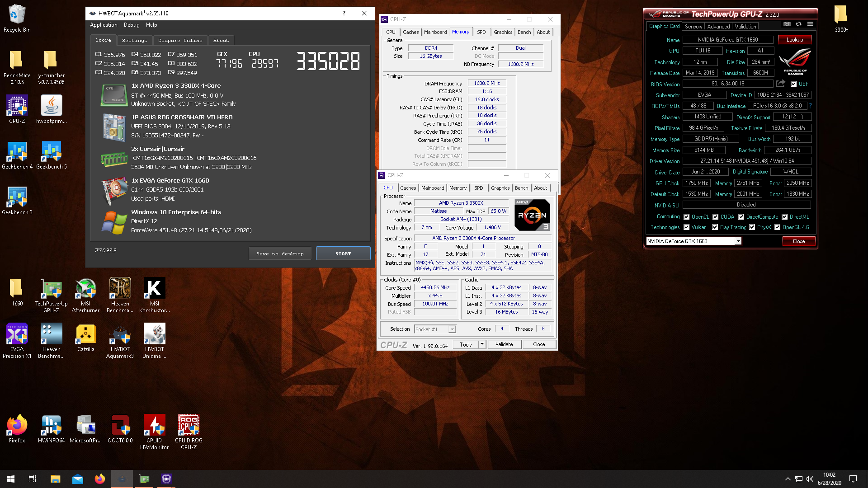Toggle the OpenGL 4.6 checkbox in GPU-Z
This screenshot has height=488, width=868.
coord(777,227)
